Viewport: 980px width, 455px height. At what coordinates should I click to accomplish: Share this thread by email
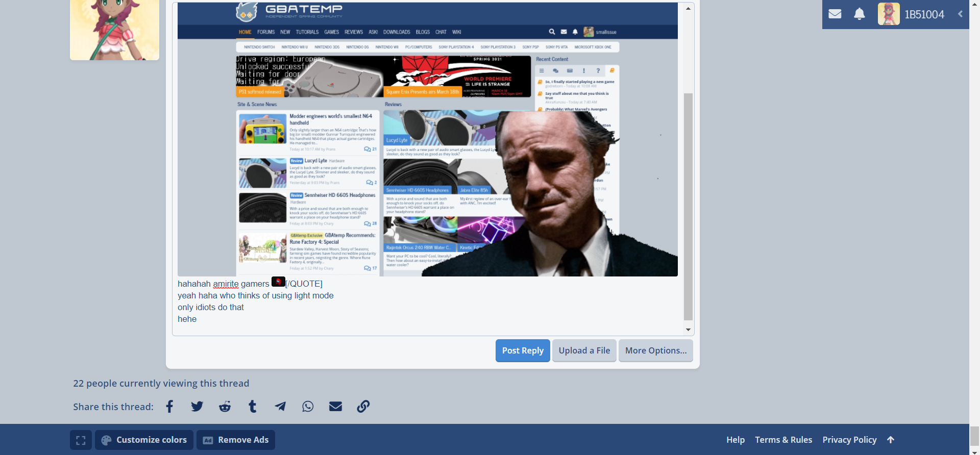[335, 406]
